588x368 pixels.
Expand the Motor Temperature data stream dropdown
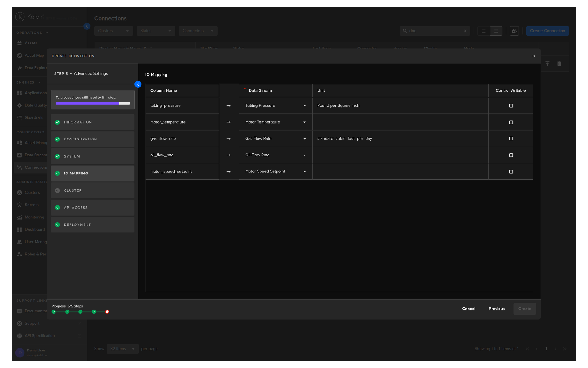(x=276, y=122)
